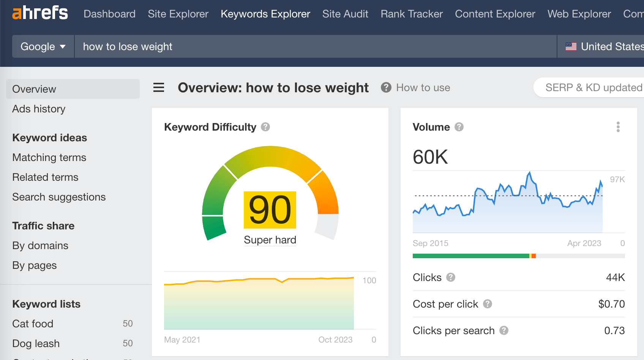
Task: Click the SERP & KD updated button
Action: point(589,88)
